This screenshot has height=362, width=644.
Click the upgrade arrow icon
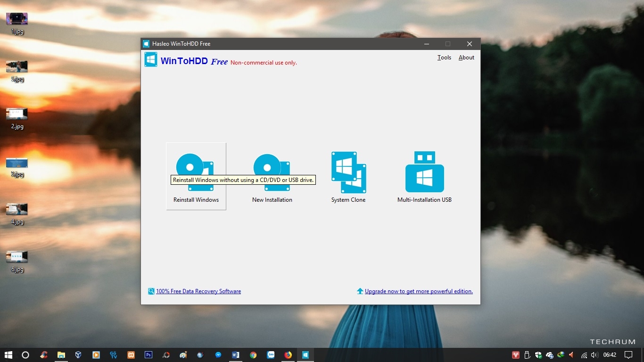point(360,291)
